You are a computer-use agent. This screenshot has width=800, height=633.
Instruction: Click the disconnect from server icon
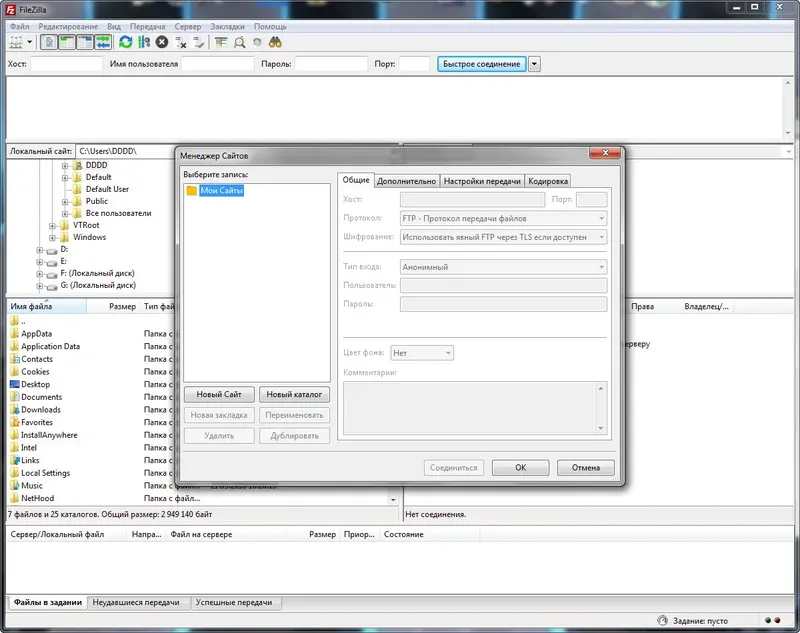(181, 42)
